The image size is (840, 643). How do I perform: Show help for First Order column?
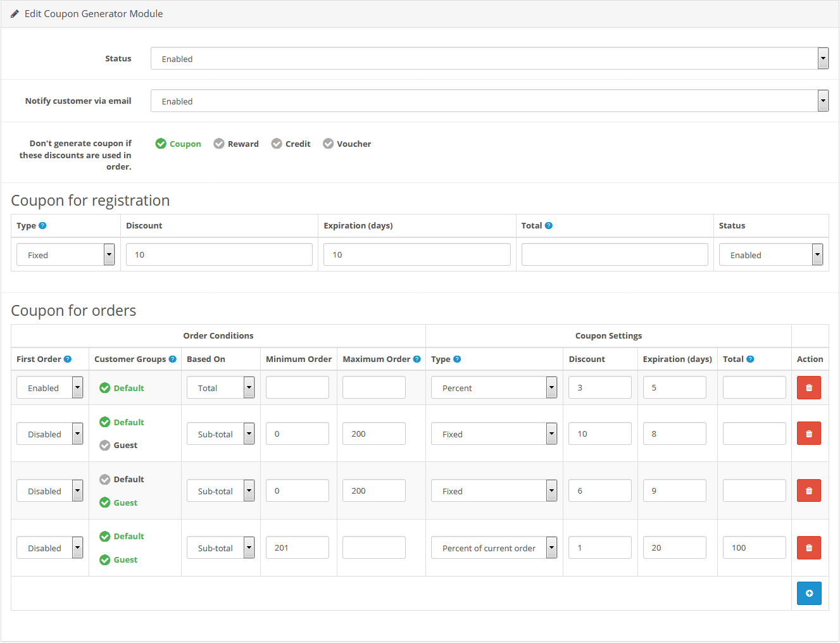68,359
